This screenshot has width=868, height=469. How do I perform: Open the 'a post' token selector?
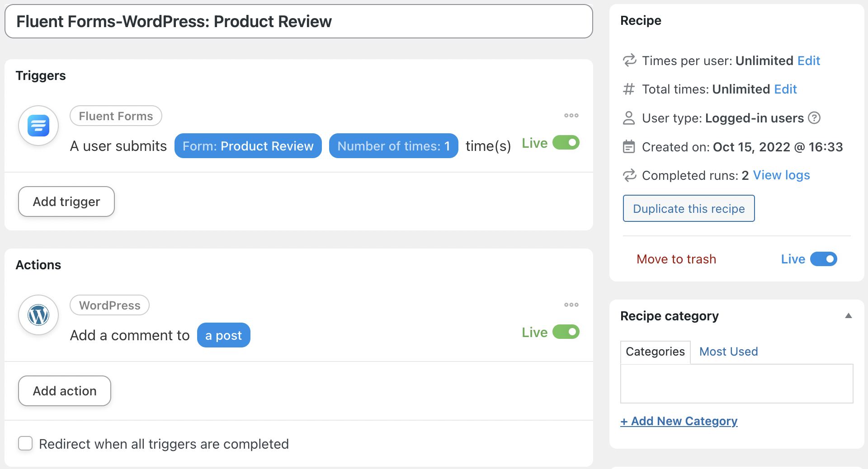(224, 335)
